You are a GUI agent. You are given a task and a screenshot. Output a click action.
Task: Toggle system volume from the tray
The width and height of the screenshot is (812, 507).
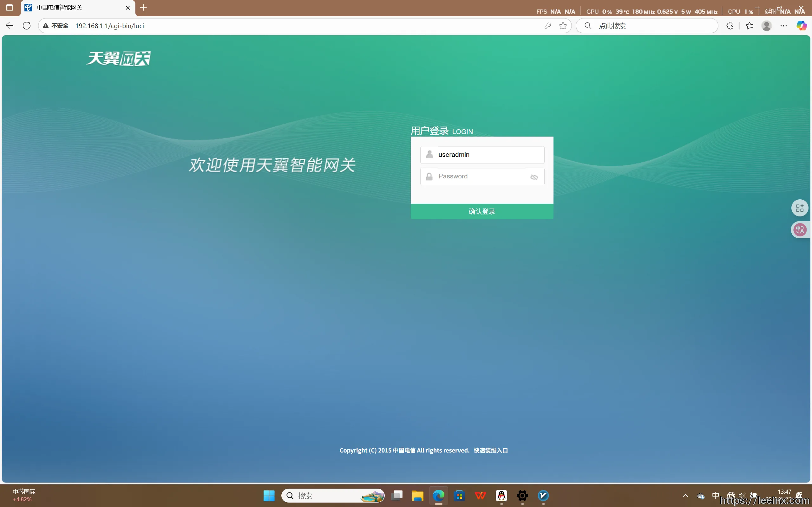click(x=742, y=496)
